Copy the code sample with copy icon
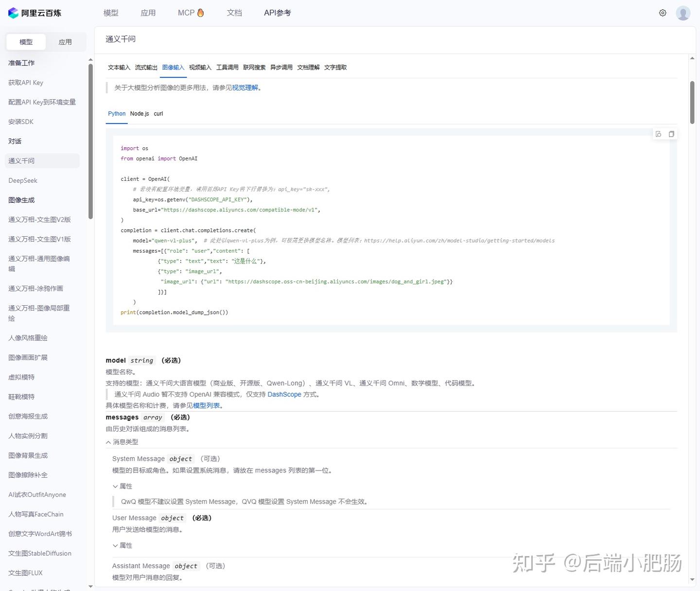 pos(671,134)
